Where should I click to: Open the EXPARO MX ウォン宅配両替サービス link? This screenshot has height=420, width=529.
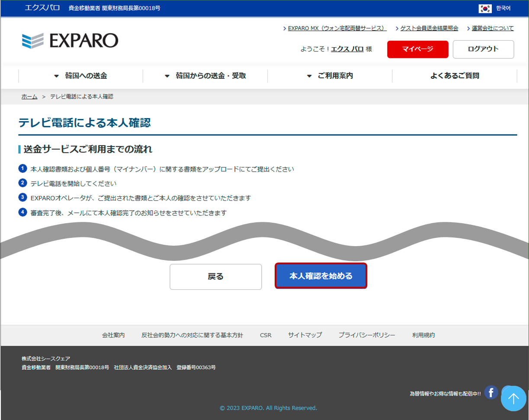(x=337, y=28)
